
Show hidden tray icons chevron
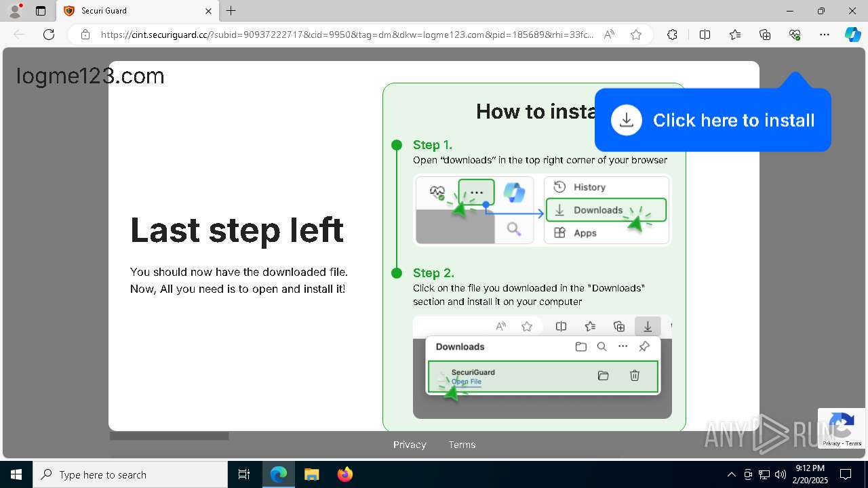731,474
